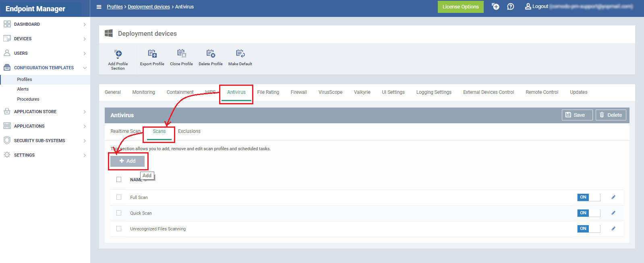Edit Quick Scan with pencil icon

613,213
